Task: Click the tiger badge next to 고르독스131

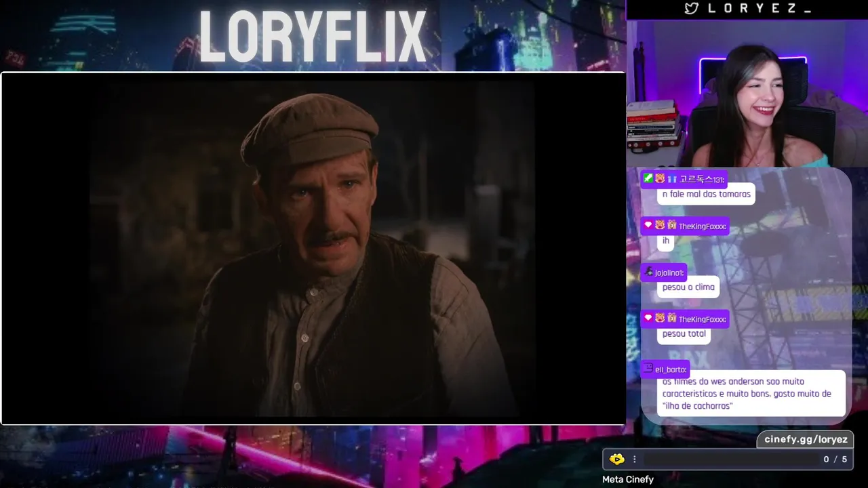Action: pyautogui.click(x=660, y=178)
